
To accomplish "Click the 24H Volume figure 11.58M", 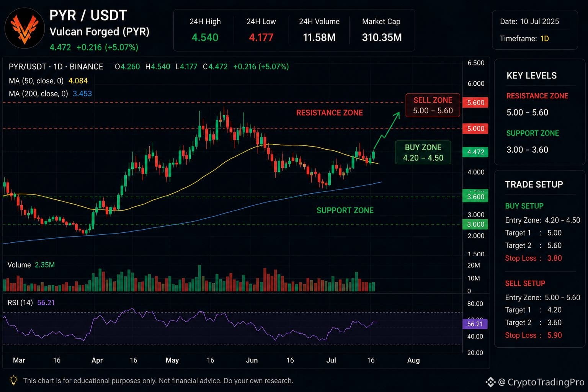I will [319, 38].
